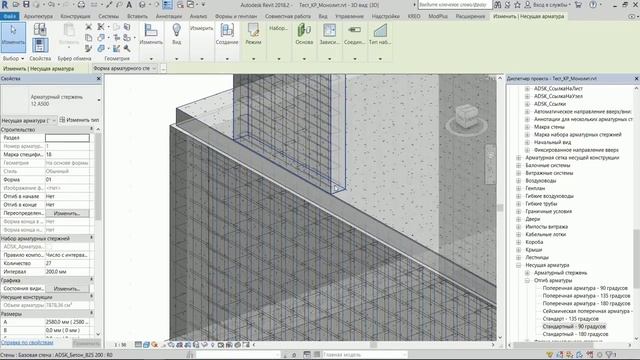Expand Балочные системы tree node
This screenshot has width=640, height=360.
click(x=518, y=165)
